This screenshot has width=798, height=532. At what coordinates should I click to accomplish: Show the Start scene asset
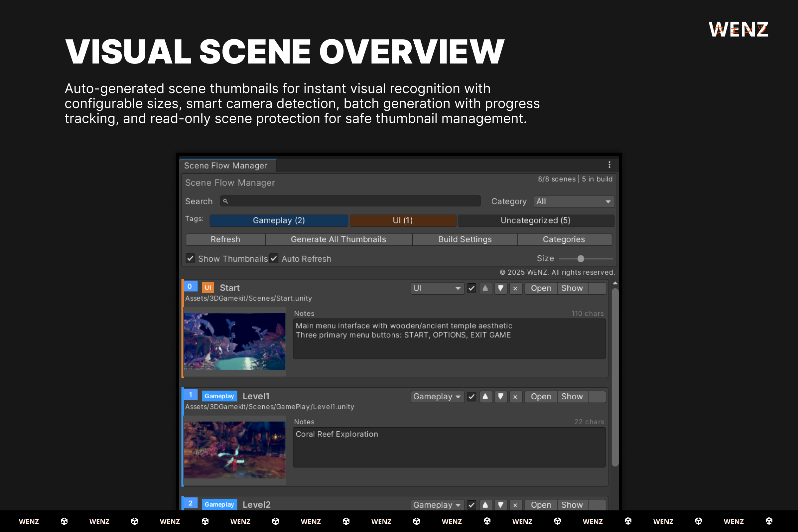coord(572,288)
